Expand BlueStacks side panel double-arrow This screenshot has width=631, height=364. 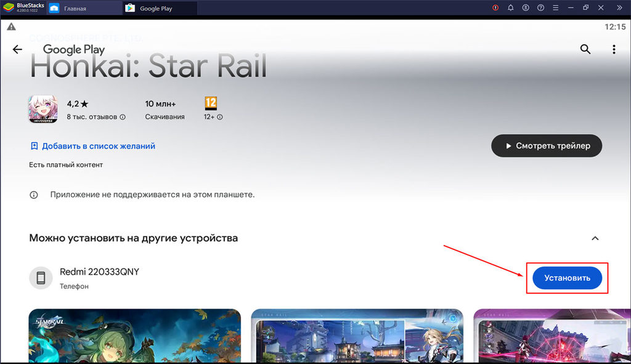[619, 7]
